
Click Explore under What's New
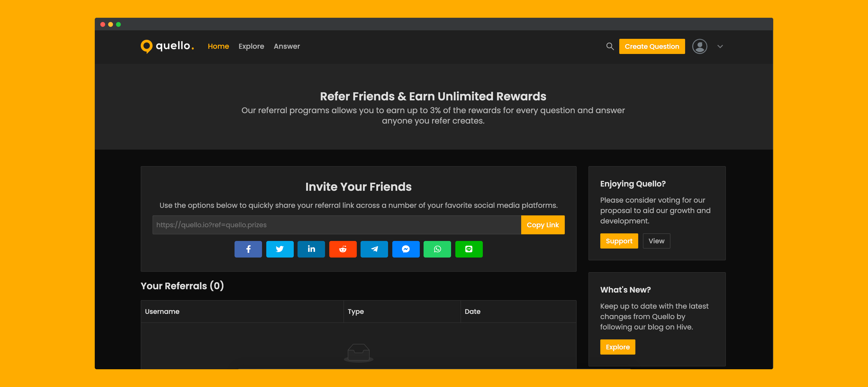click(x=618, y=347)
